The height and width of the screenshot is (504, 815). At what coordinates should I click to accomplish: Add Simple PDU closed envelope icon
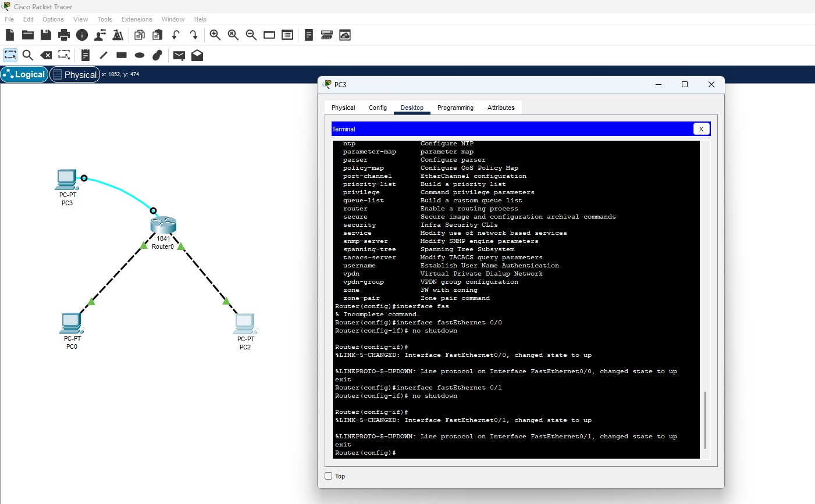pyautogui.click(x=179, y=55)
